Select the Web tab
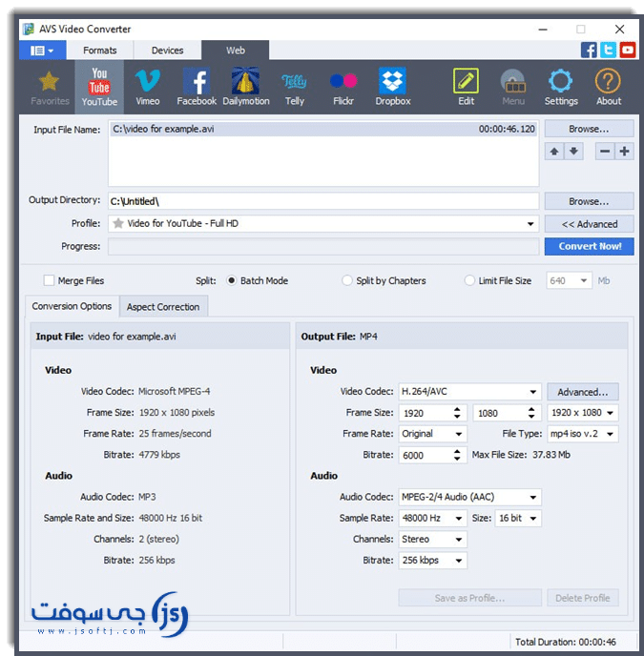 click(x=236, y=51)
